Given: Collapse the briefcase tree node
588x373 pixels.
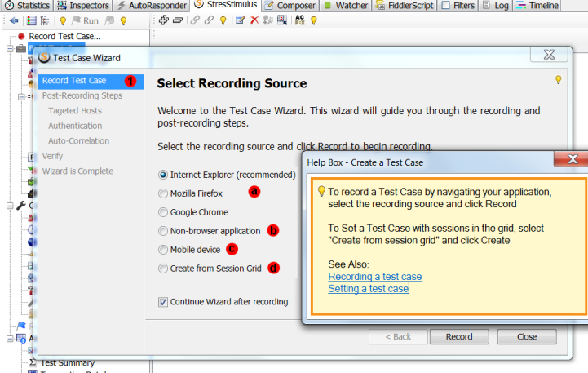Looking at the screenshot, I should [10, 49].
